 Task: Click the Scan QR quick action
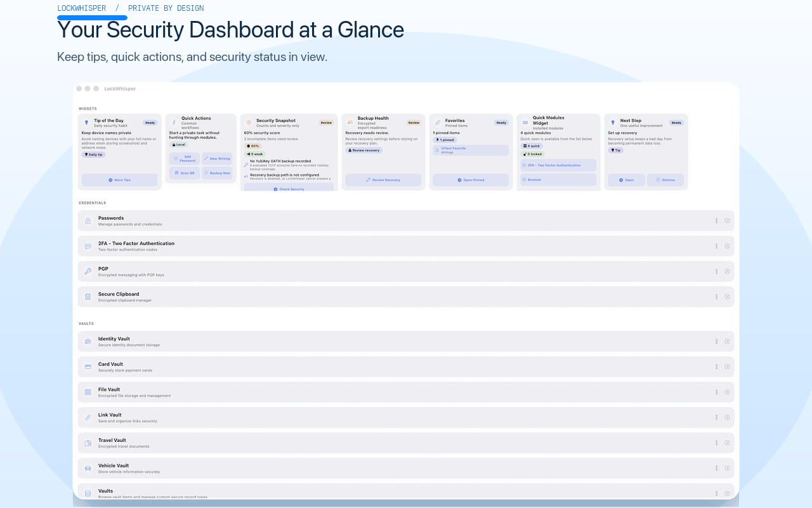pos(185,173)
